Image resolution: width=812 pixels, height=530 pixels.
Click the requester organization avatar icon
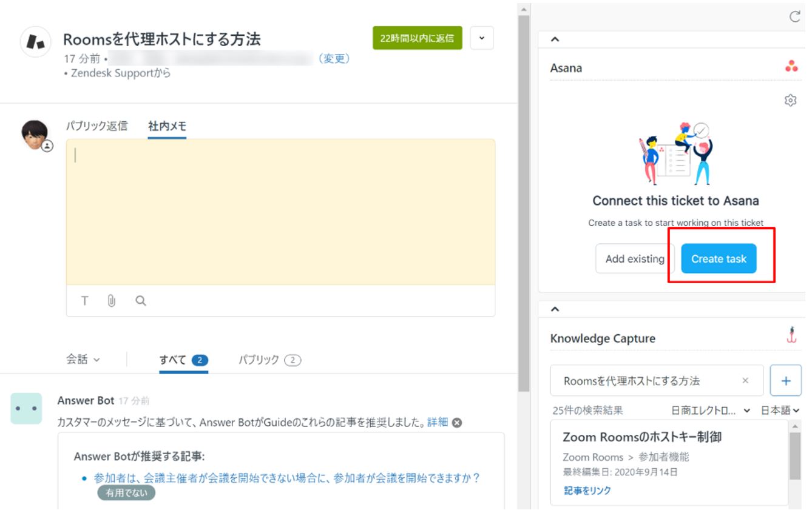(x=35, y=42)
